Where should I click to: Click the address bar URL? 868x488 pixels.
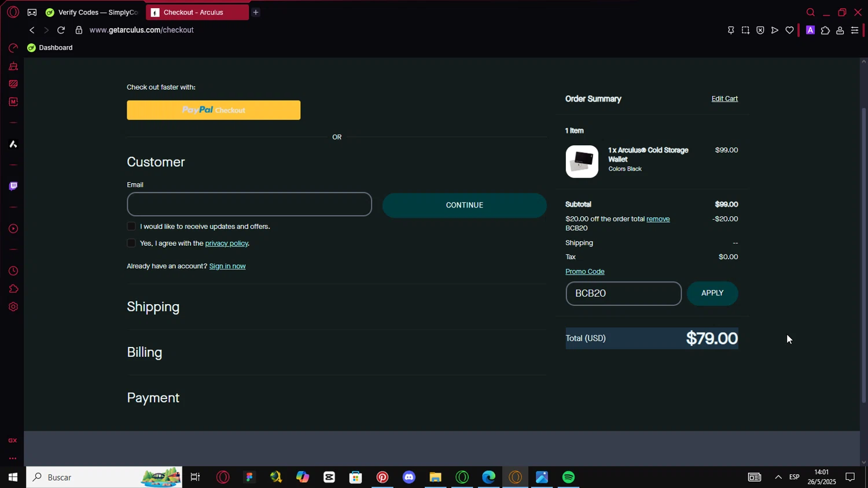[142, 30]
